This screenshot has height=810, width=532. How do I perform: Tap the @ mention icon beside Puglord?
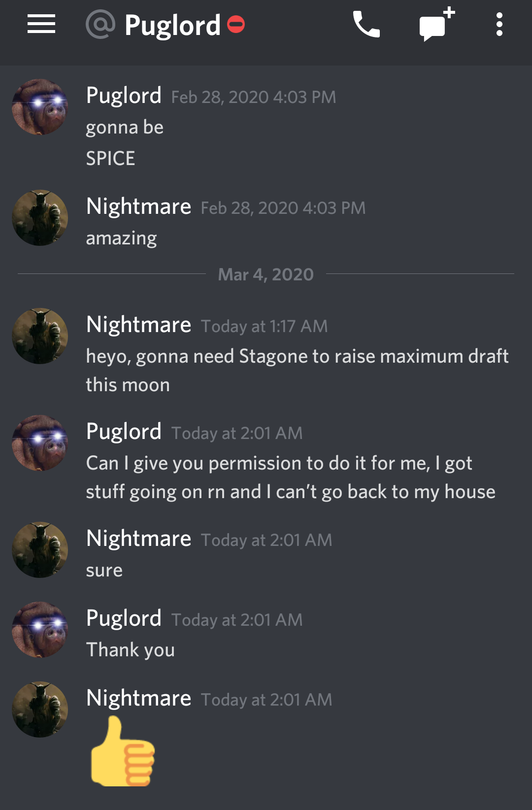click(100, 24)
